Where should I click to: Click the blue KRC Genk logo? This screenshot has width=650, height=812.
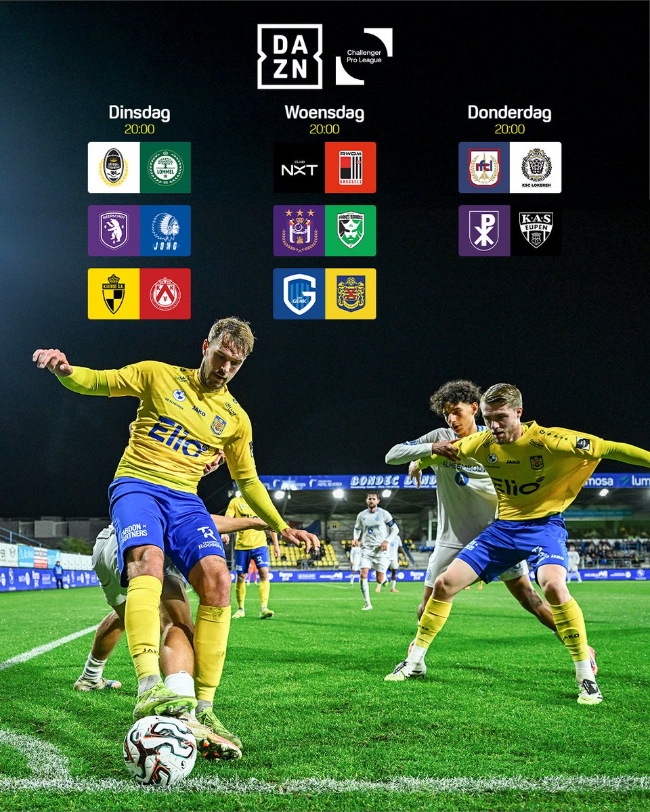pos(299,294)
